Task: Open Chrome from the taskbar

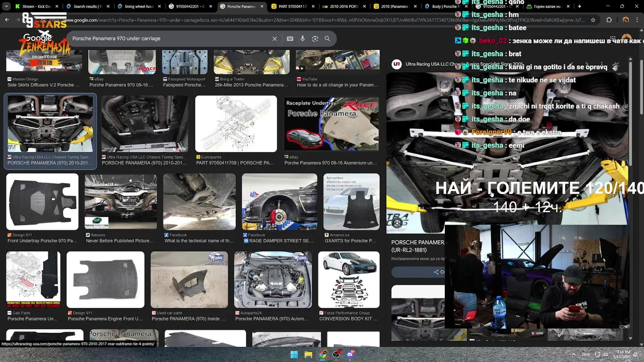Action: (x=323, y=354)
